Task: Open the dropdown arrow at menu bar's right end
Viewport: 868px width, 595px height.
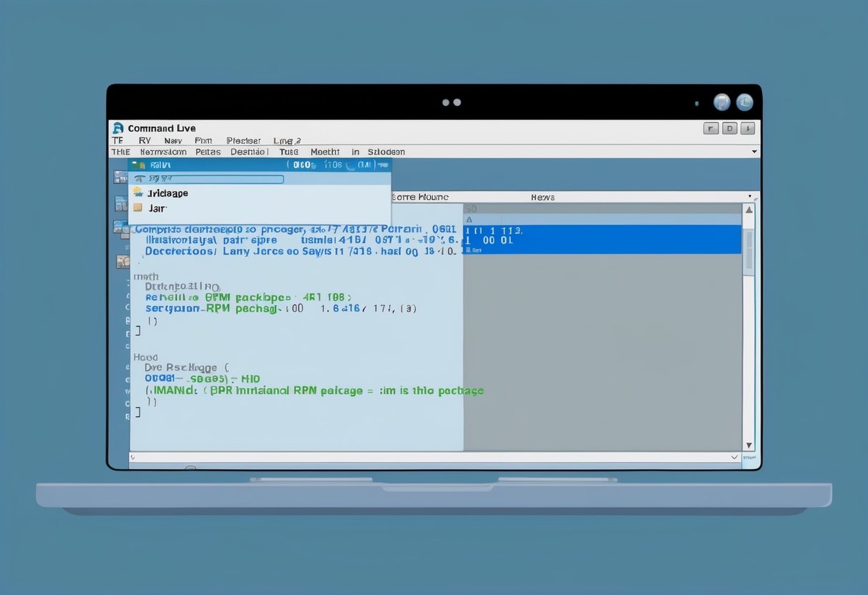Action: click(754, 152)
